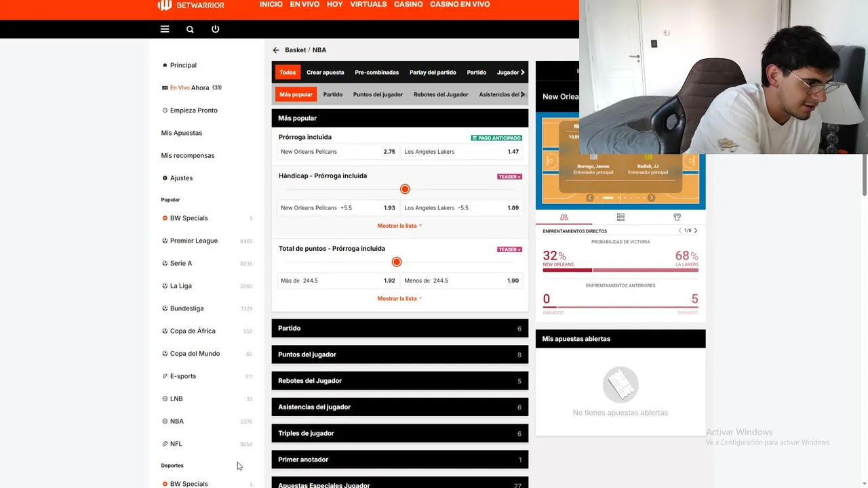Expand the Primer anotador section
The width and height of the screenshot is (868, 488).
[x=399, y=460]
